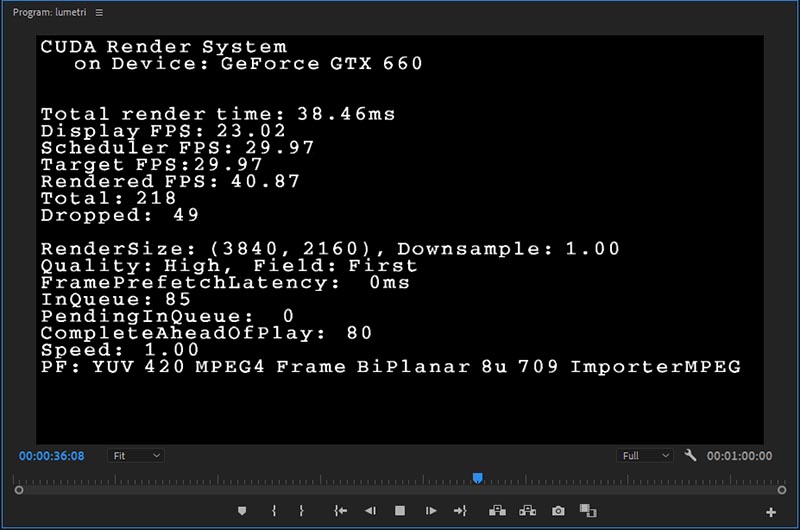Click the blue playhead marker
This screenshot has height=530, width=800.
[x=478, y=478]
